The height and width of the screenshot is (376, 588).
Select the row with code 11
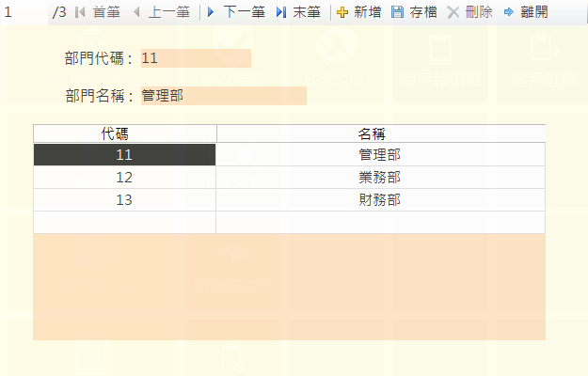(124, 154)
